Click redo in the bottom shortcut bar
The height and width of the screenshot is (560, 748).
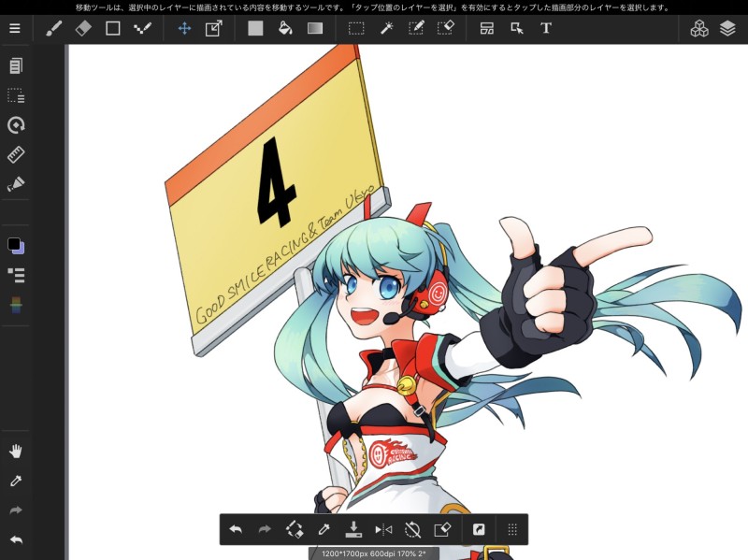(265, 529)
